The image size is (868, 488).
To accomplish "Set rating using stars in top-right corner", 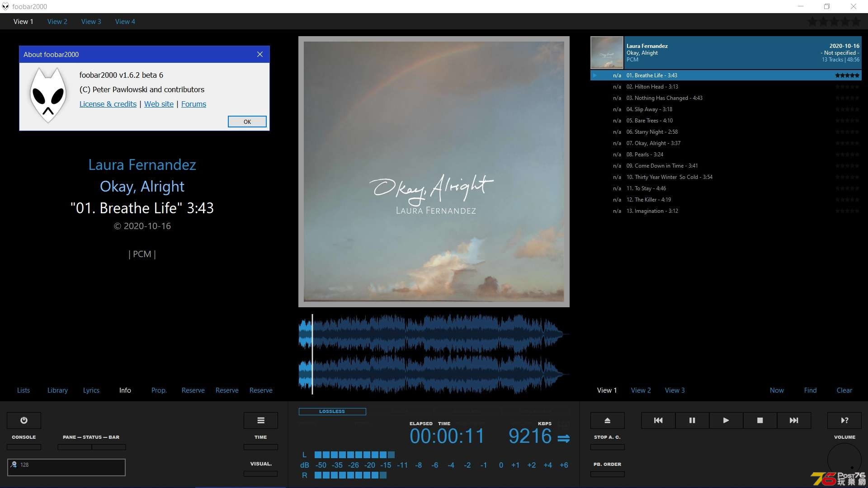I will coord(834,21).
